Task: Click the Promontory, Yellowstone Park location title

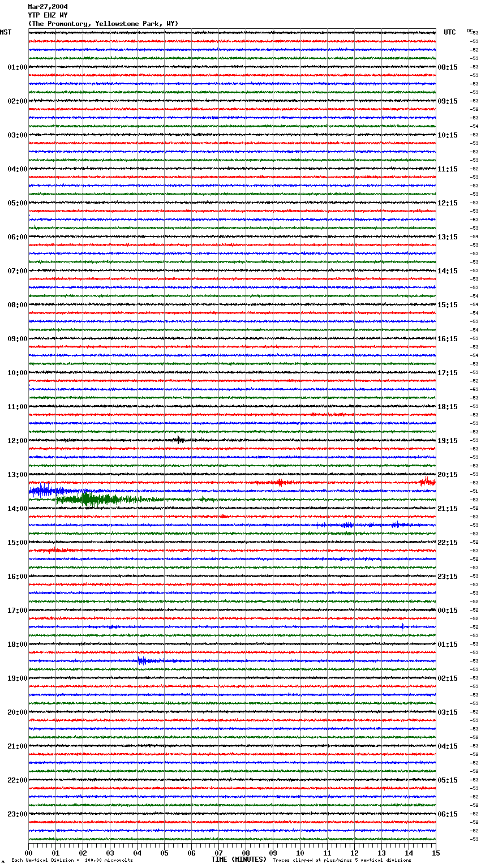Action: click(103, 24)
